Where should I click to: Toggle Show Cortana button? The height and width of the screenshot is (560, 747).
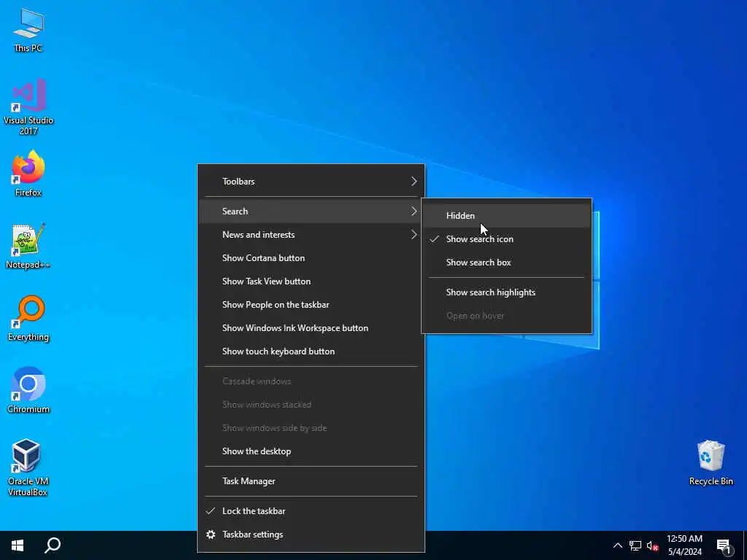311,258
